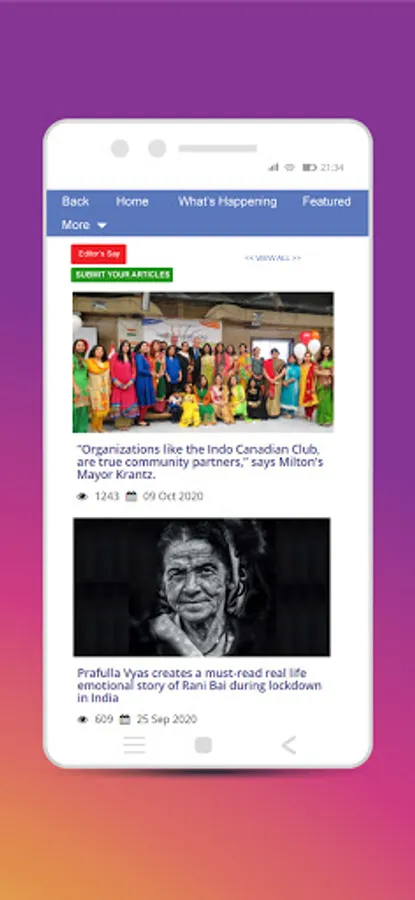Tap the Android recent apps menu icon
Image resolution: width=415 pixels, height=900 pixels.
[134, 745]
